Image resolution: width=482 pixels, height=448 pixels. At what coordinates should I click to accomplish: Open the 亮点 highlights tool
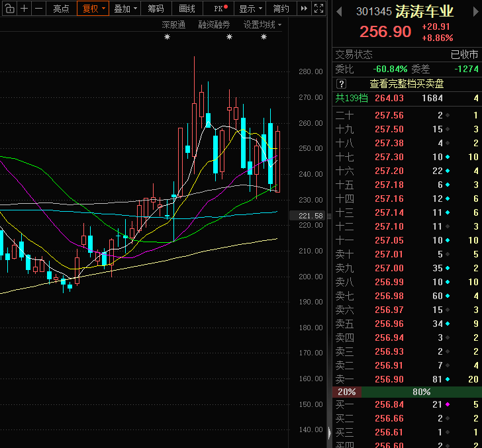tap(61, 9)
